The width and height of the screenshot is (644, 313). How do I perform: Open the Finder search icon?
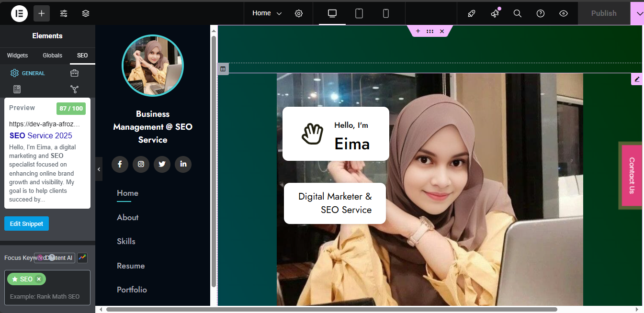click(x=518, y=13)
